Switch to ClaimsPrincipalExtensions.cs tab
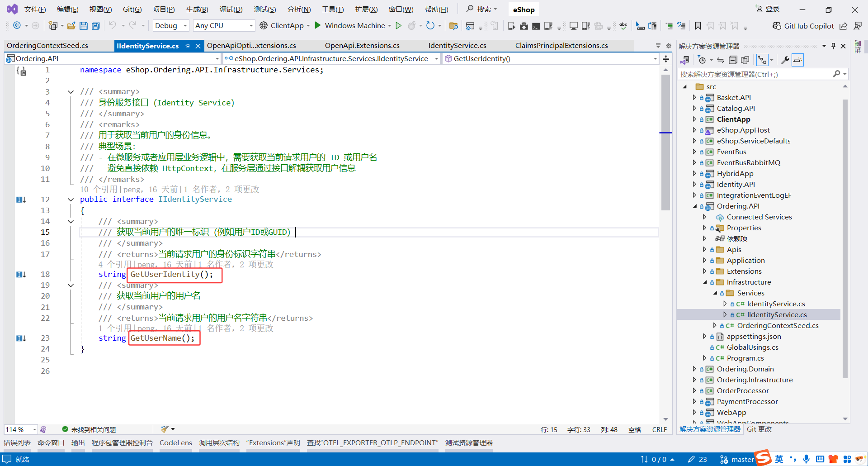Screen dimensions: 868x466 pos(561,46)
